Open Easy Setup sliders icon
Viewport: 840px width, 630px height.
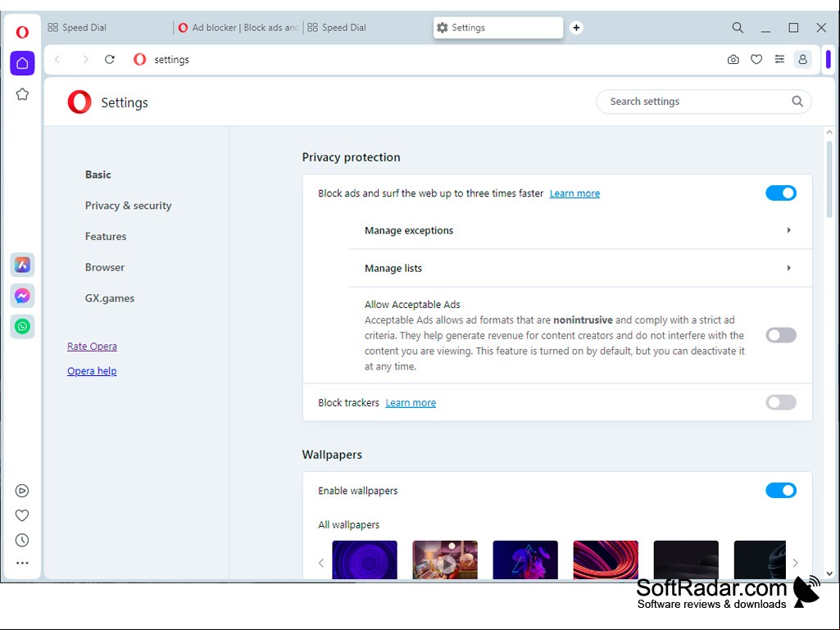coord(779,60)
